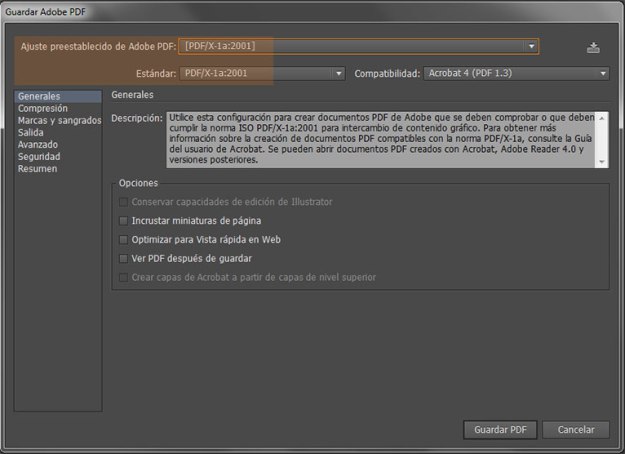
Task: Click the Guardar PDF button
Action: tap(500, 430)
